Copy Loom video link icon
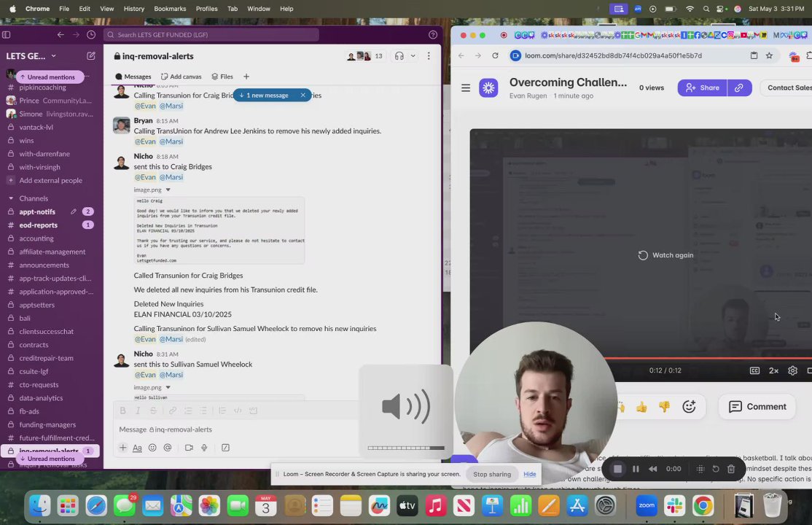This screenshot has width=812, height=525. tap(739, 87)
